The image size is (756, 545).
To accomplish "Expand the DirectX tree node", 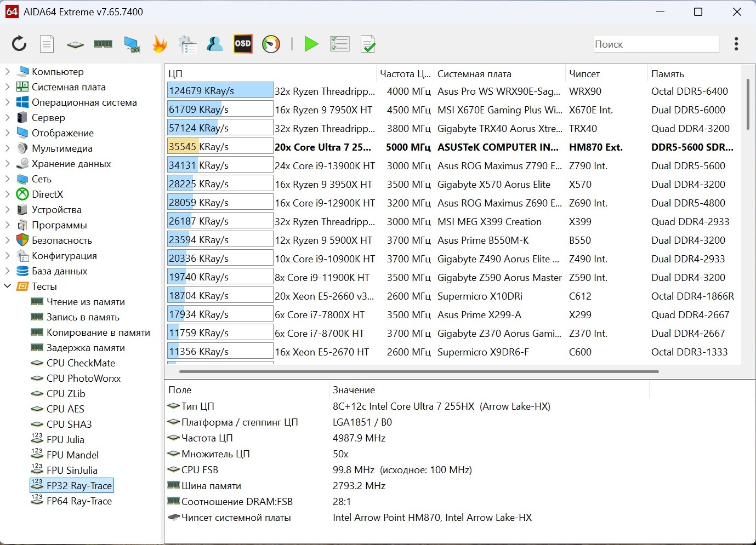I will (8, 194).
